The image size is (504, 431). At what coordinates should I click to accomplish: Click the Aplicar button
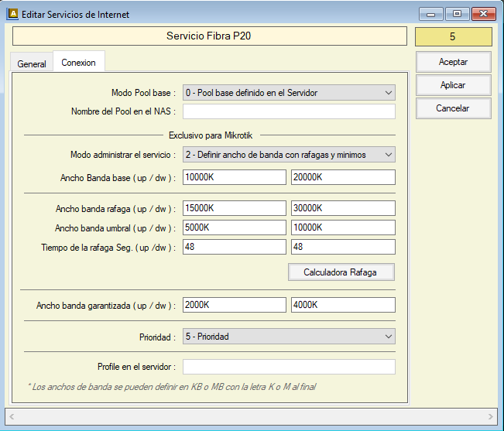(x=453, y=85)
